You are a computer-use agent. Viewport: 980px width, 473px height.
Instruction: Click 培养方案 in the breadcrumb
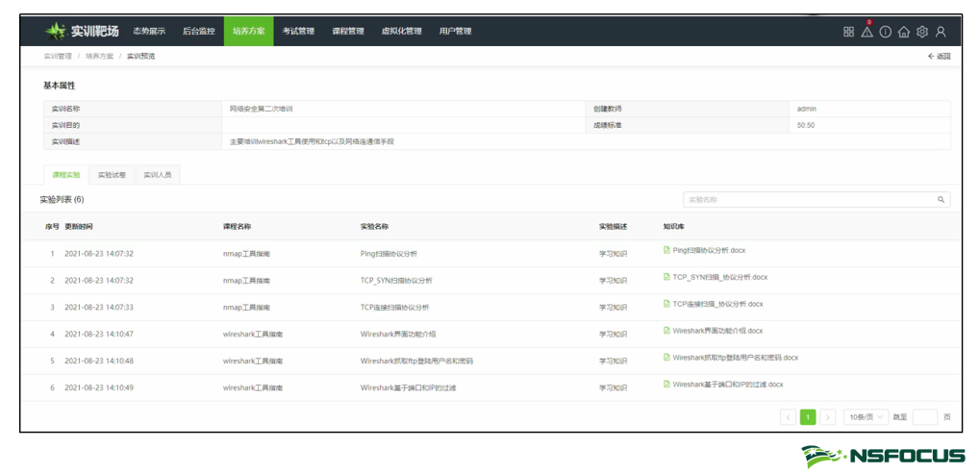point(99,57)
